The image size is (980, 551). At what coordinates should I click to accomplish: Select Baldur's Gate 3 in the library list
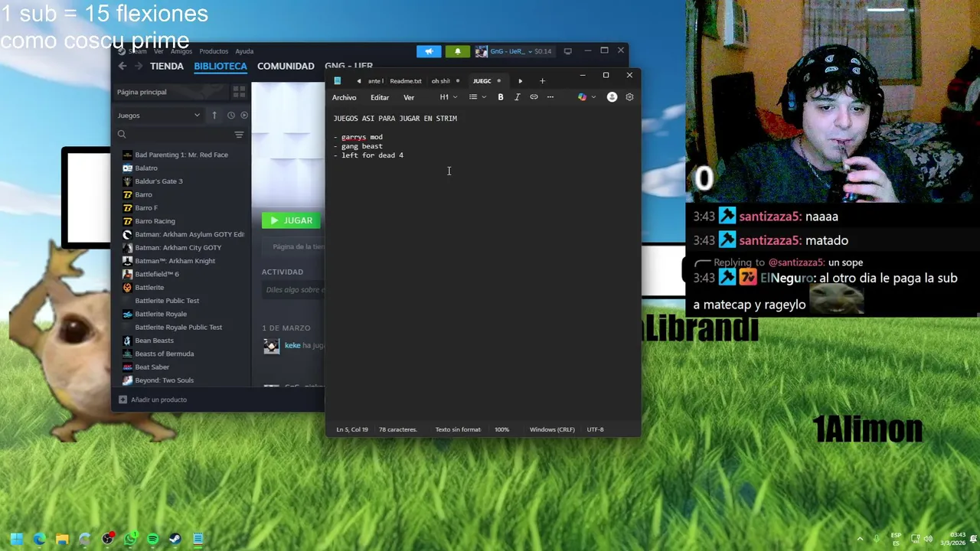pyautogui.click(x=158, y=181)
